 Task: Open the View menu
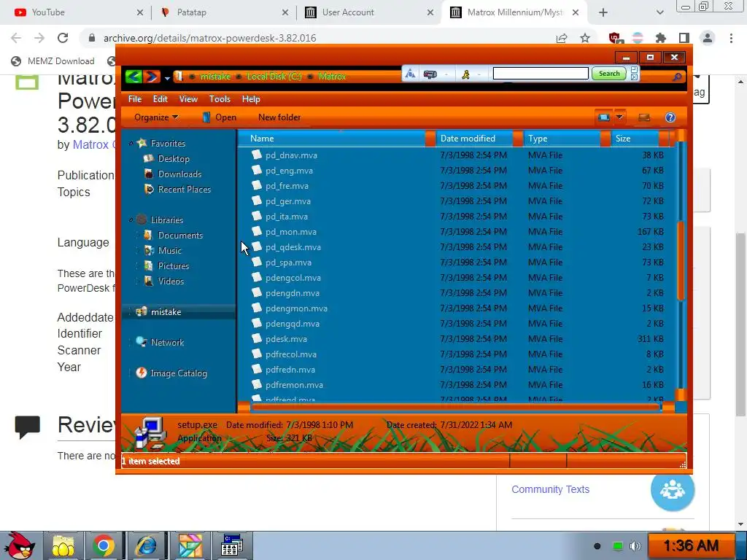pyautogui.click(x=188, y=99)
